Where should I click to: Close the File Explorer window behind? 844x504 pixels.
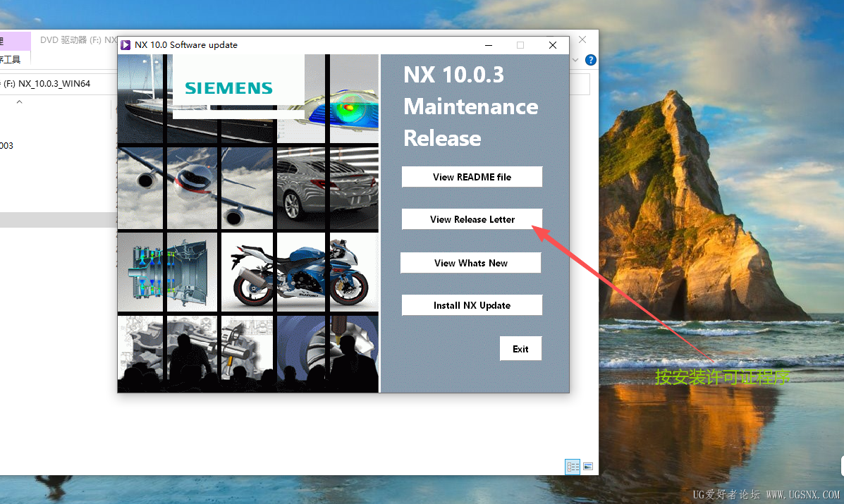point(582,39)
